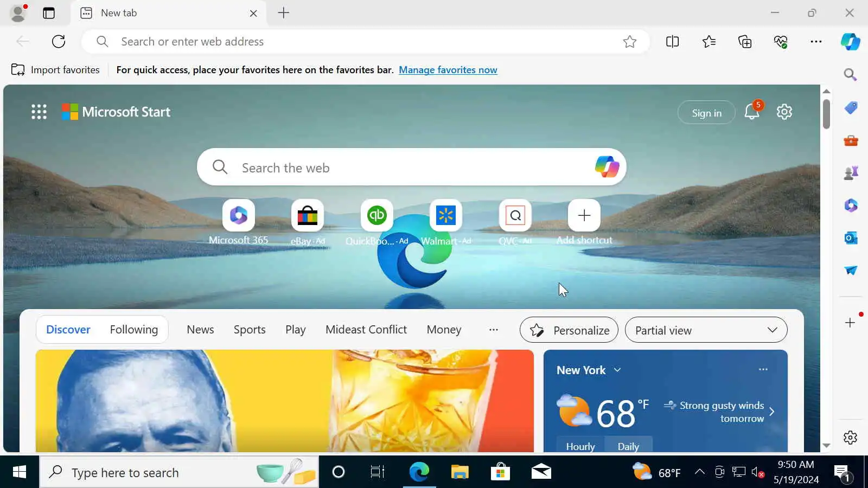Open sidebar Drop paper plane icon
868x488 pixels.
[x=851, y=270]
